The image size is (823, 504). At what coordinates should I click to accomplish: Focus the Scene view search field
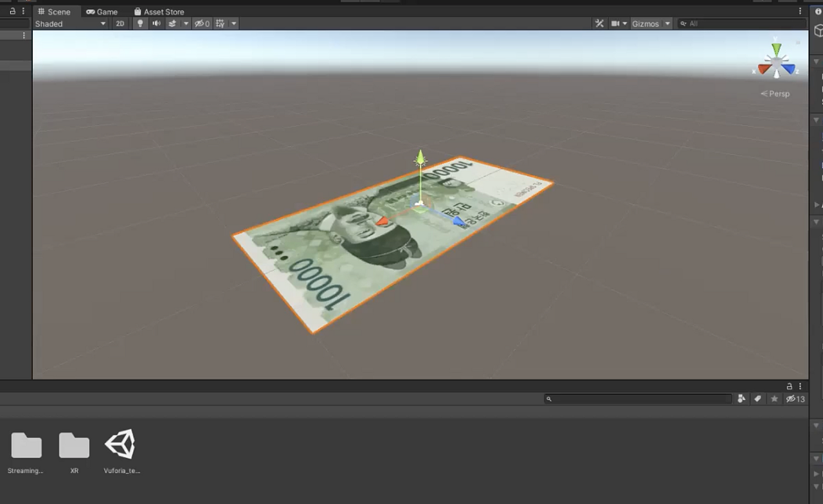tap(742, 24)
